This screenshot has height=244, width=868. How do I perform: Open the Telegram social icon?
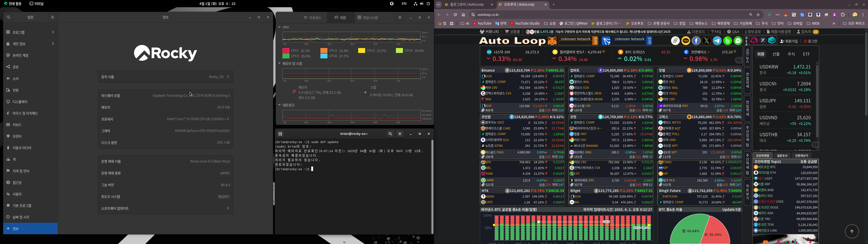[x=717, y=41]
